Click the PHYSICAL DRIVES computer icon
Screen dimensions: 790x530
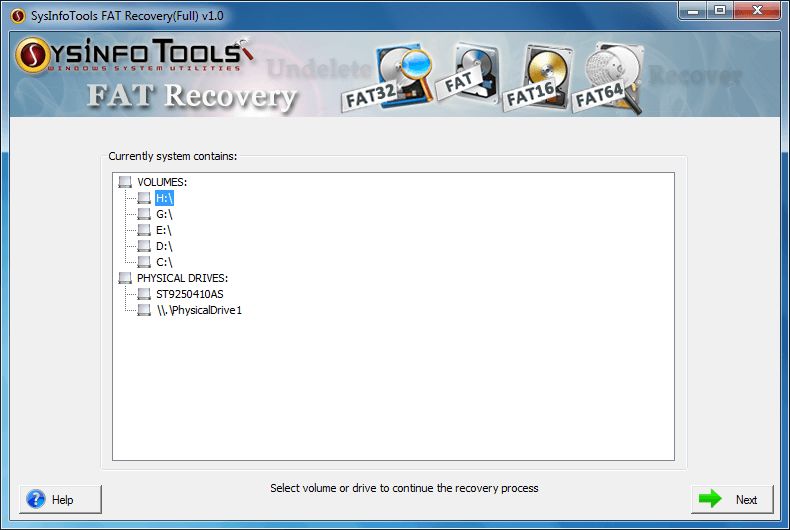[x=124, y=278]
